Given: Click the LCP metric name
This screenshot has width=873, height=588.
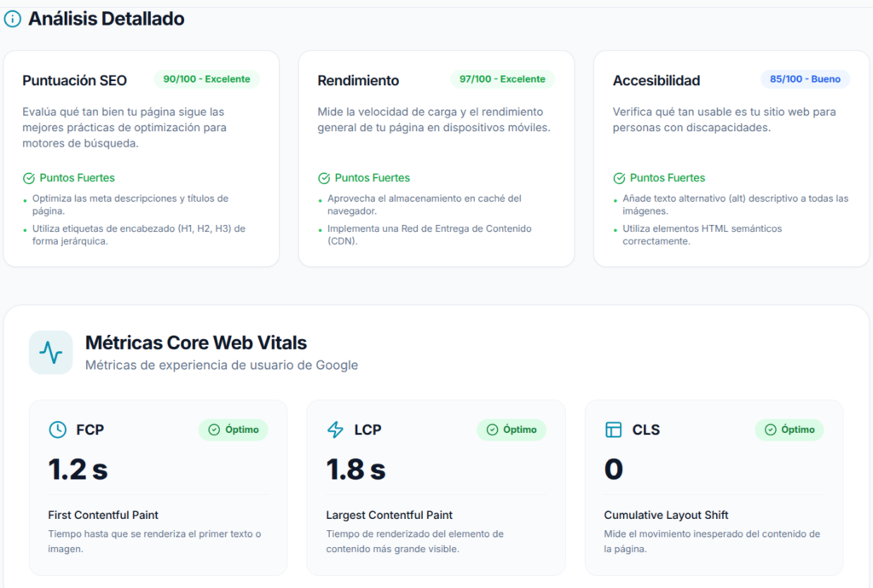Looking at the screenshot, I should coord(367,430).
